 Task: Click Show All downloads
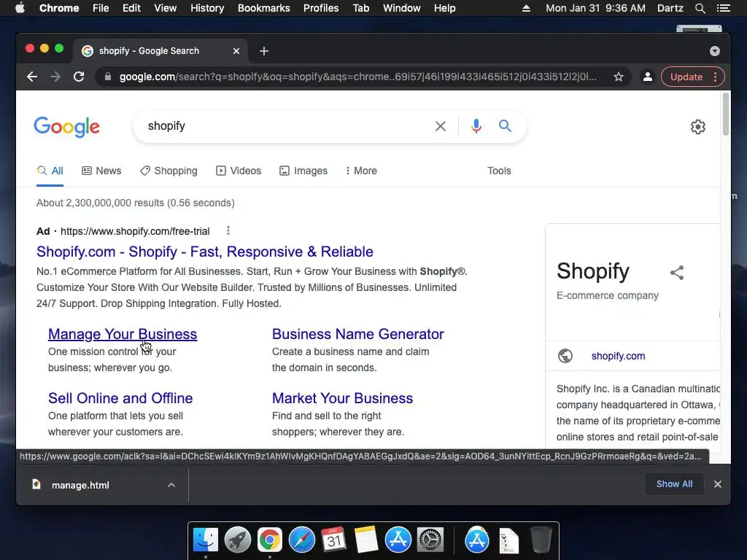pyautogui.click(x=674, y=484)
